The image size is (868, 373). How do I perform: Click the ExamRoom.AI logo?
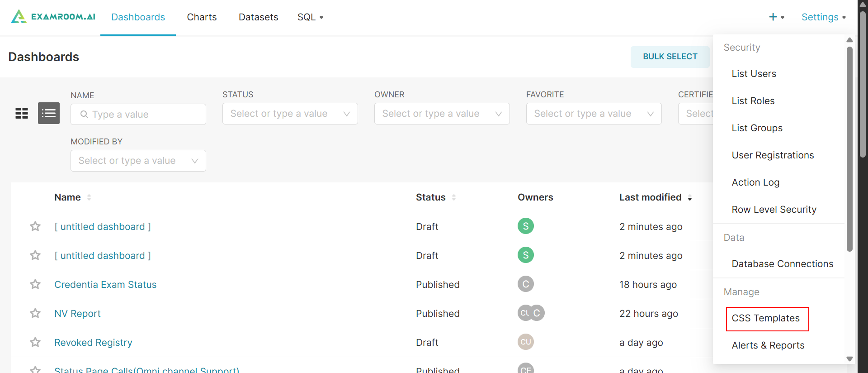tap(53, 17)
